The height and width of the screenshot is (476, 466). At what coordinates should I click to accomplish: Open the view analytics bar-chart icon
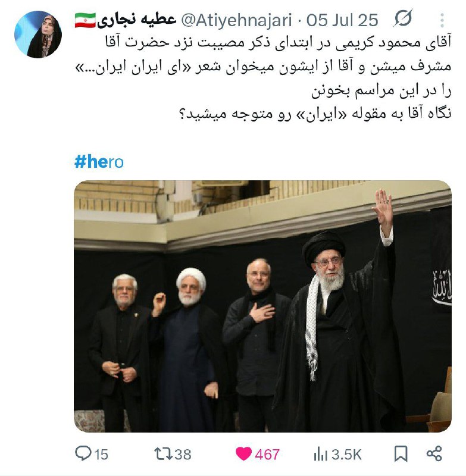tap(320, 455)
